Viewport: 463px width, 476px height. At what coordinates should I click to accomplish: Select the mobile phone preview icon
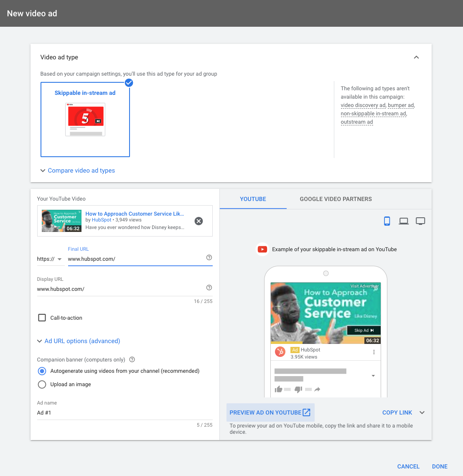[x=387, y=221]
